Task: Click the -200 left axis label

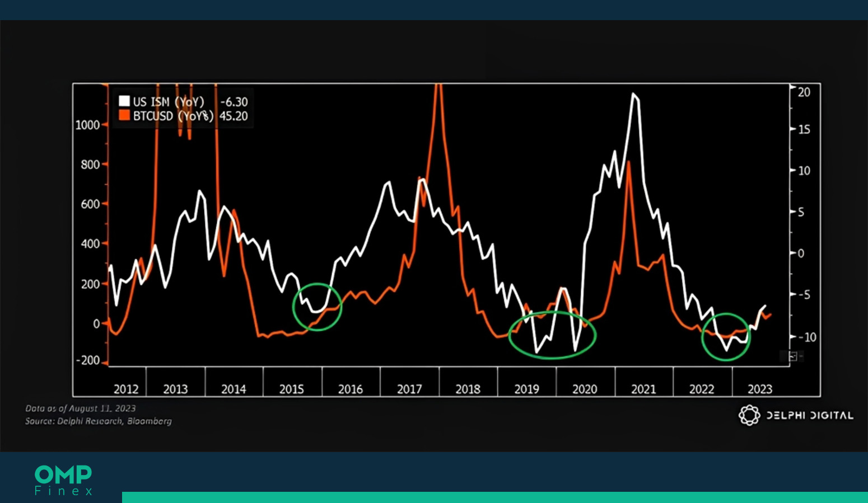Action: tap(88, 360)
